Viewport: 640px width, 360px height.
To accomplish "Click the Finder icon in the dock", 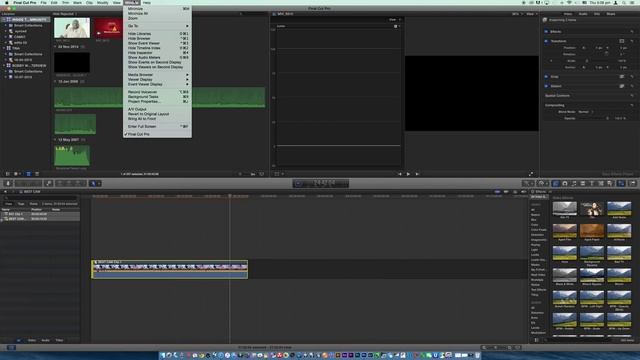I will click(162, 355).
